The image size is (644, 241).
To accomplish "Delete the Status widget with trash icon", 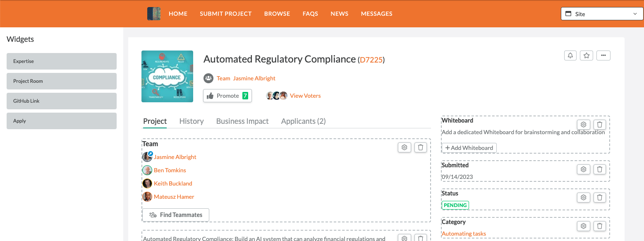I will tap(600, 197).
